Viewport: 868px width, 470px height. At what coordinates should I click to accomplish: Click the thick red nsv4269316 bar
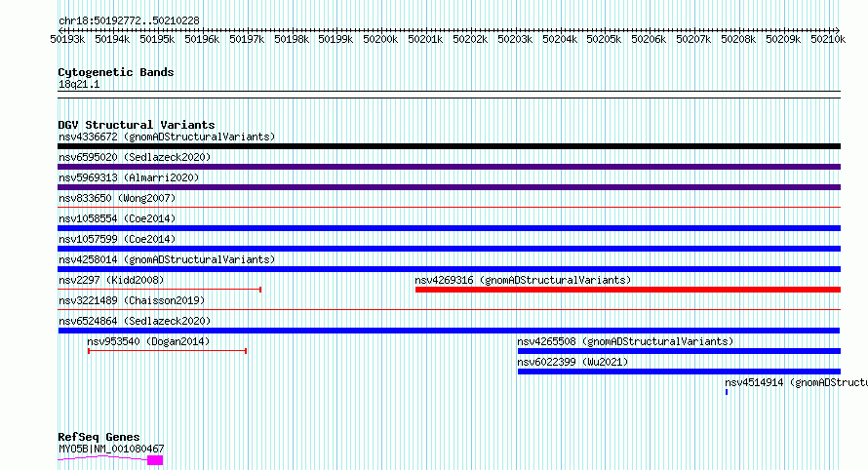coord(628,290)
